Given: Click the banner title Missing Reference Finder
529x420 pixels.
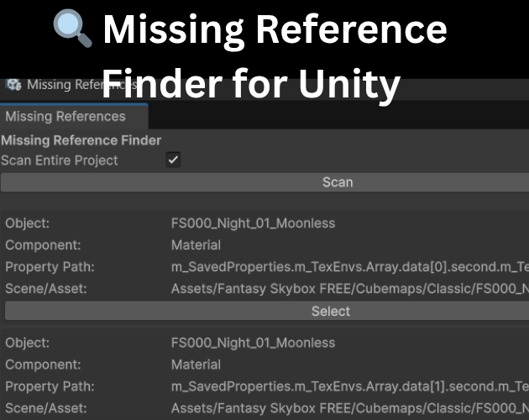Looking at the screenshot, I should [x=274, y=31].
